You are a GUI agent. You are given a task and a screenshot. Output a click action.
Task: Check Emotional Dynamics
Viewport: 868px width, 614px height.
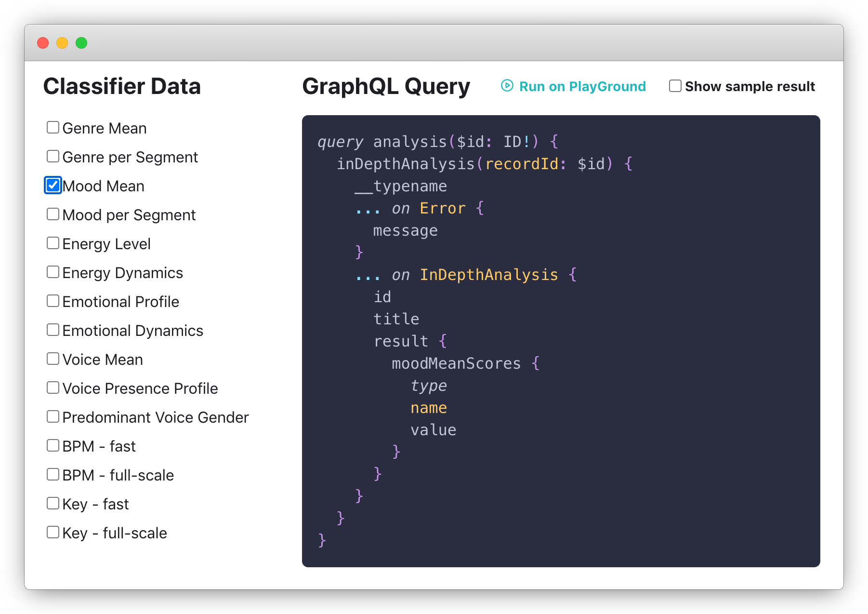[53, 329]
